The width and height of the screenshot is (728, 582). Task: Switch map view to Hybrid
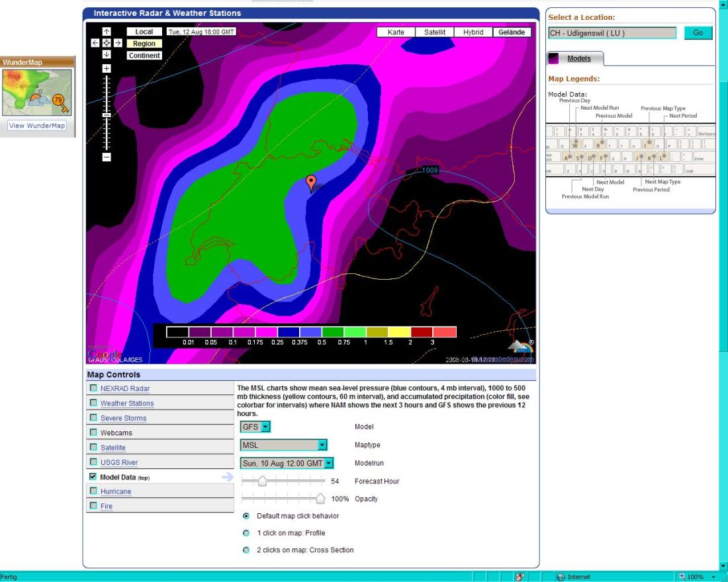click(x=473, y=32)
